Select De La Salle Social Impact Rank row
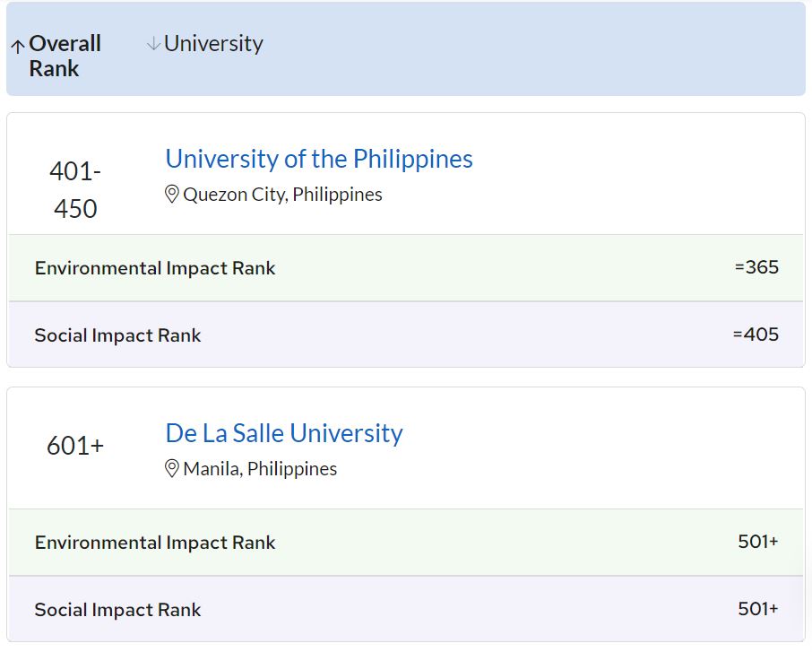The width and height of the screenshot is (812, 652). [406, 609]
